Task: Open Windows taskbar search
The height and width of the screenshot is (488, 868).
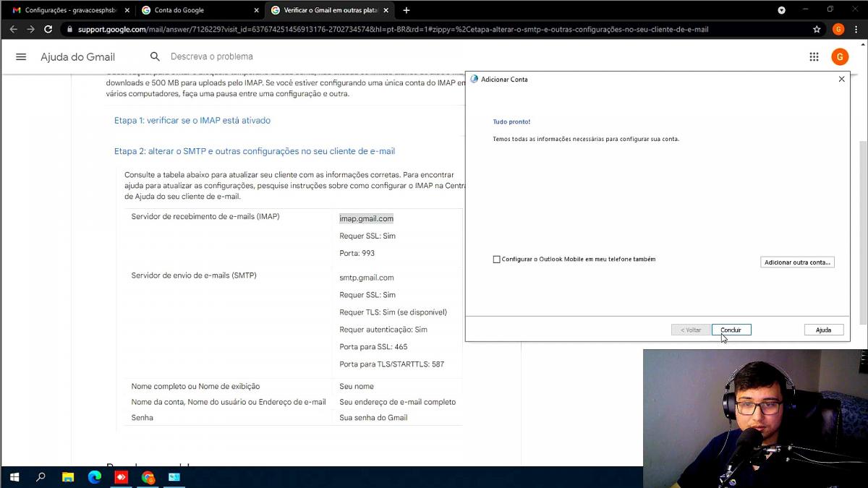Action: click(41, 477)
